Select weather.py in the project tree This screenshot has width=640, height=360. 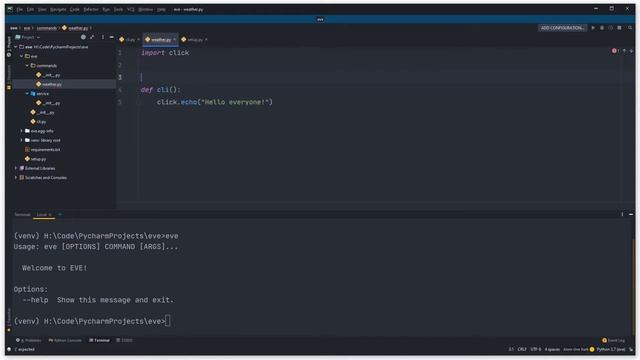52,84
